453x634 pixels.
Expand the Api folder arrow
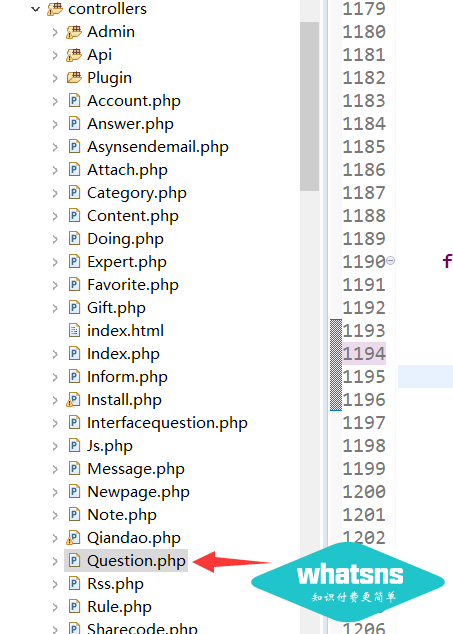[55, 55]
